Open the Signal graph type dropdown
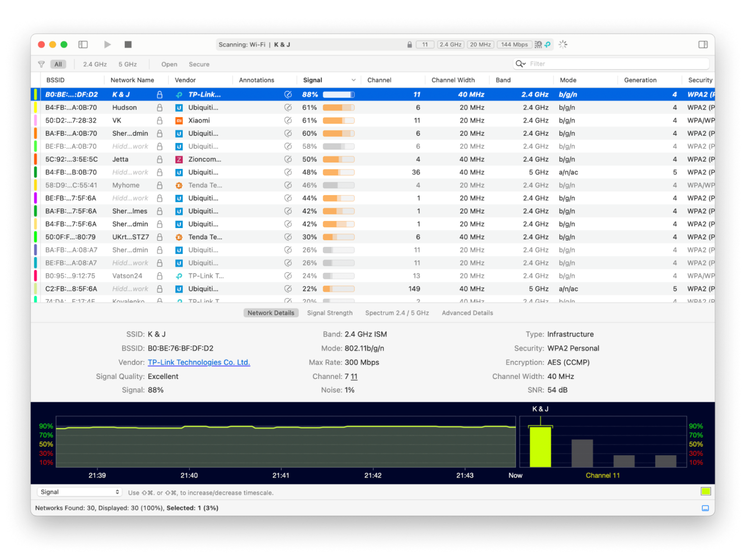Viewport: 743px width, 560px height. pyautogui.click(x=80, y=492)
